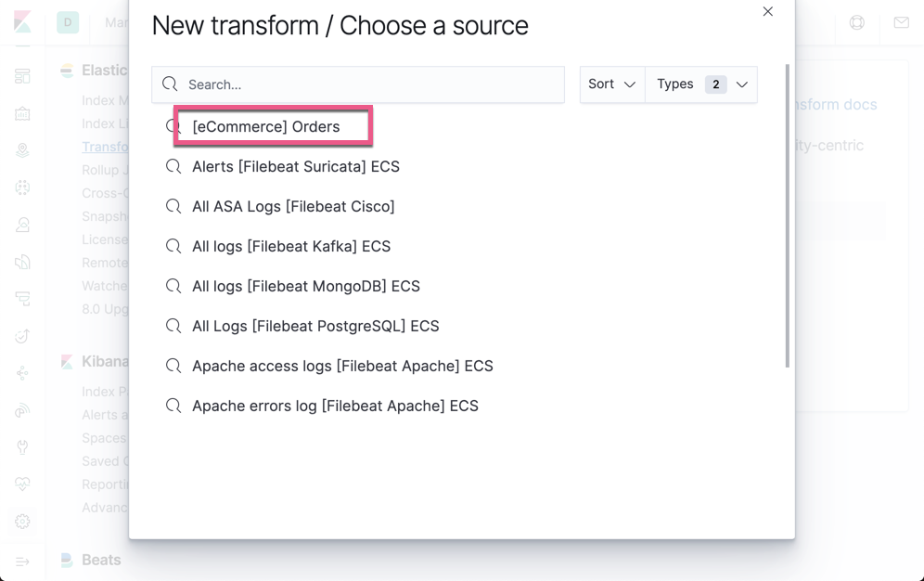Open the help menu lifebuoy icon
Viewport: 924px width, 581px height.
856,22
